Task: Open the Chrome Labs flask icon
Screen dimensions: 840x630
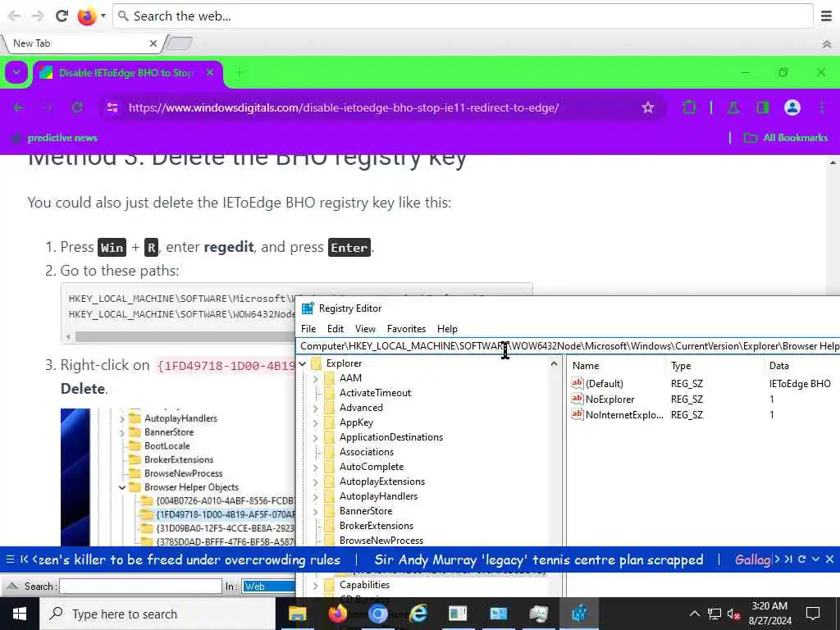Action: click(x=733, y=107)
